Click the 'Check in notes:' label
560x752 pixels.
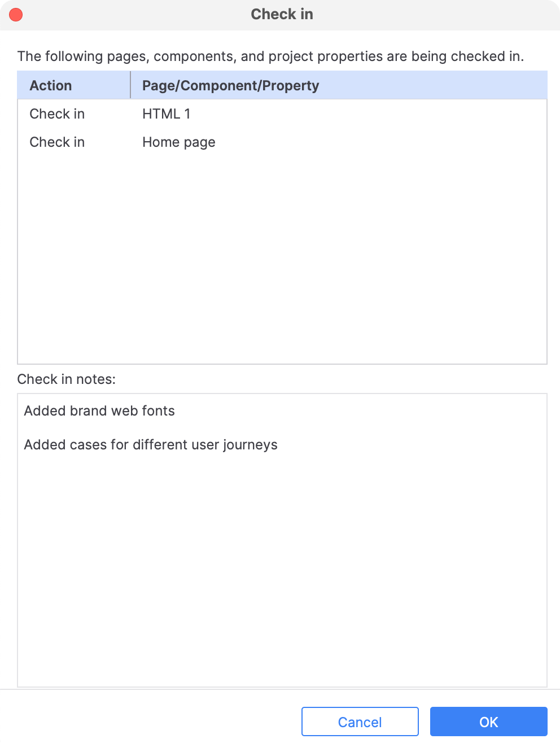(x=66, y=379)
